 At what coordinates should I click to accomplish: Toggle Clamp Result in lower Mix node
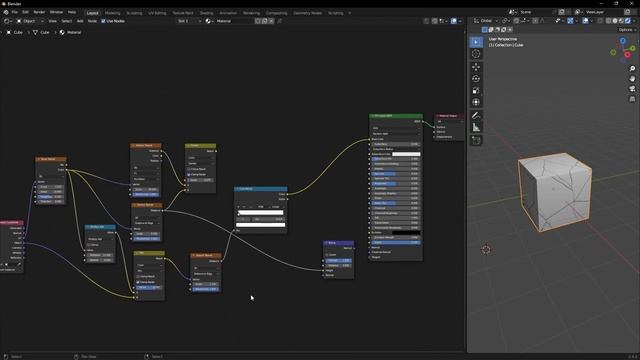pyautogui.click(x=138, y=277)
